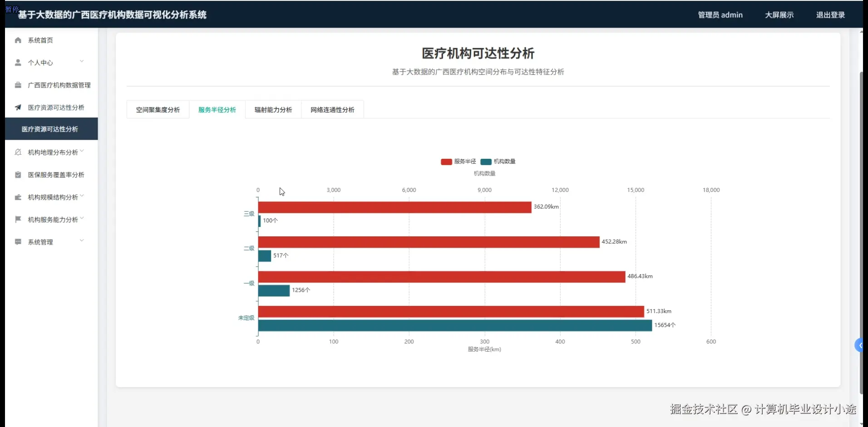Click the 一级 axis label

(x=249, y=283)
